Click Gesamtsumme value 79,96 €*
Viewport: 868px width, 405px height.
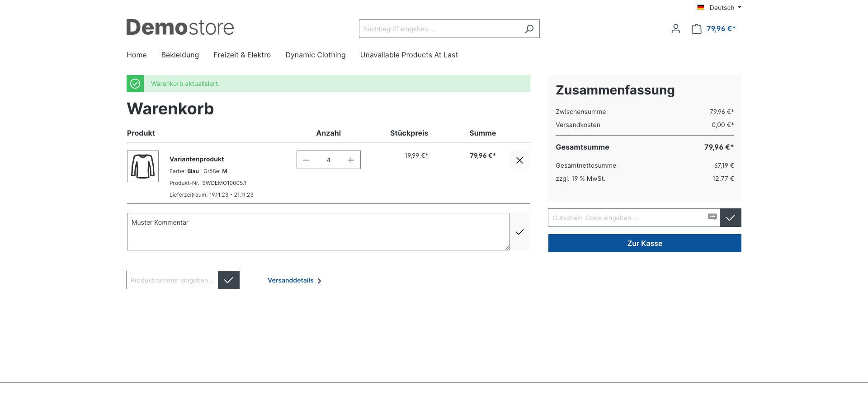719,147
